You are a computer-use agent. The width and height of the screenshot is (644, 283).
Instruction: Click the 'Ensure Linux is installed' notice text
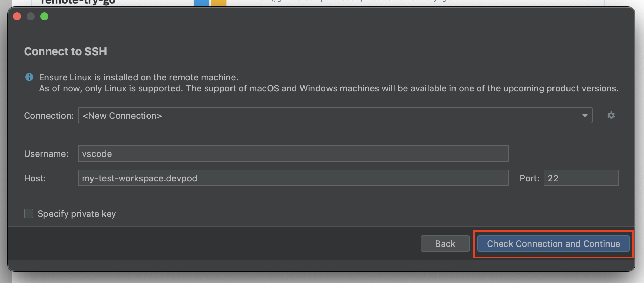pyautogui.click(x=139, y=77)
